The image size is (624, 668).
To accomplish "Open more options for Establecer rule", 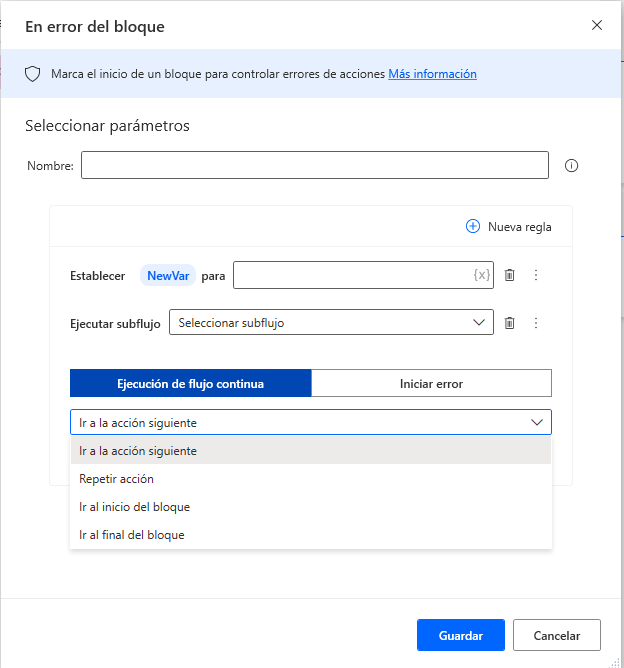I will point(536,275).
